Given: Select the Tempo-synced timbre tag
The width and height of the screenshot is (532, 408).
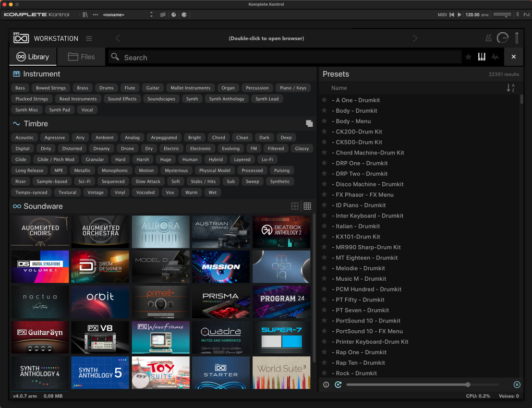Looking at the screenshot, I should [x=31, y=192].
